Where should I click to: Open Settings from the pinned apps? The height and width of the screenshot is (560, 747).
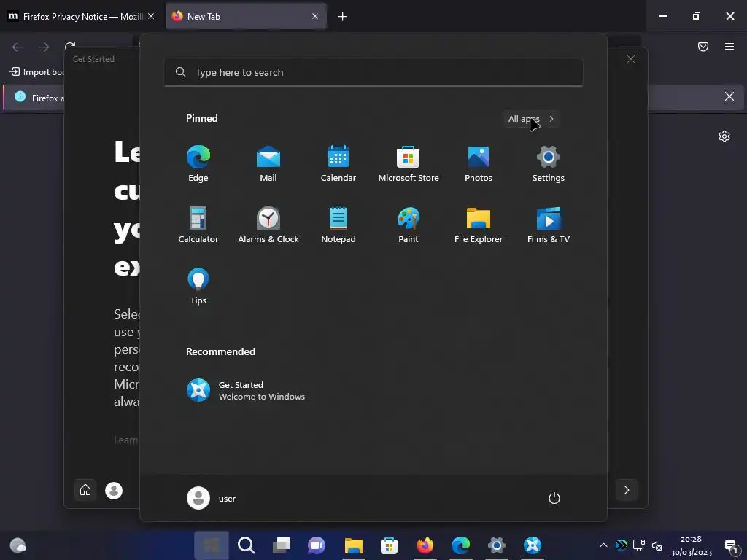pos(549,163)
